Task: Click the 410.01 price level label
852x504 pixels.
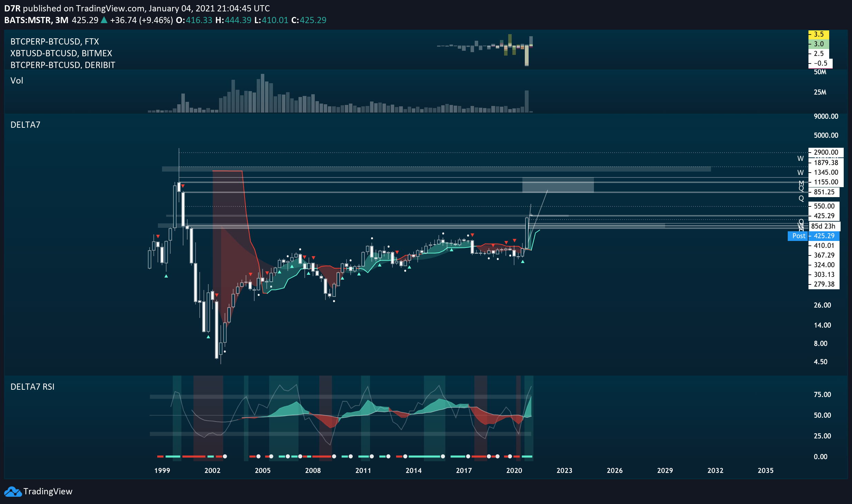Action: tap(824, 245)
